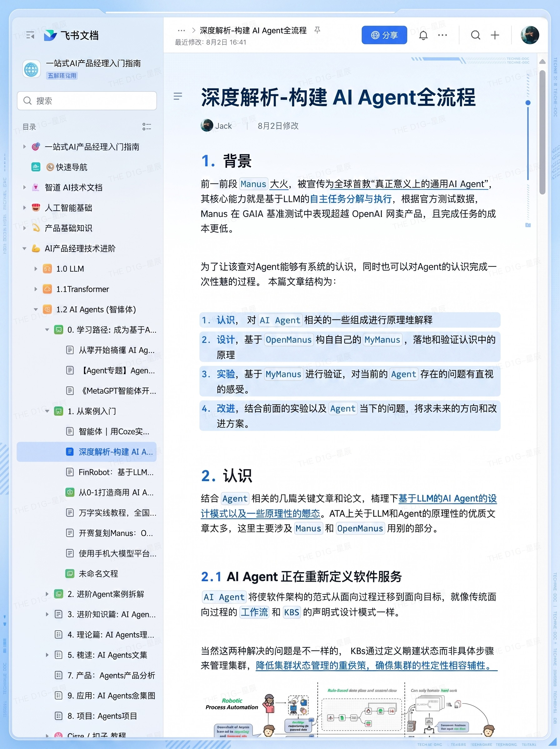
Task: Open 【Agent专题】 document in sidebar
Action: click(x=117, y=370)
